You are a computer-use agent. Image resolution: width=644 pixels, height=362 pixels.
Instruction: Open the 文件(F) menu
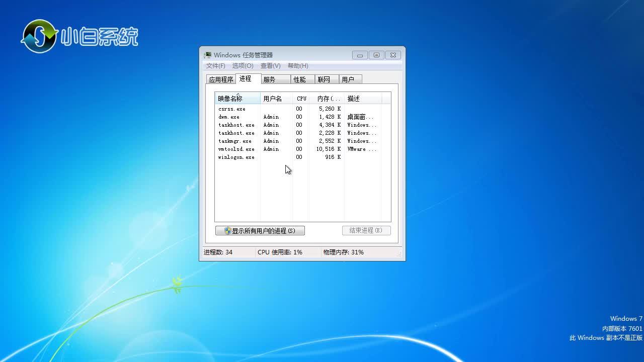point(215,66)
